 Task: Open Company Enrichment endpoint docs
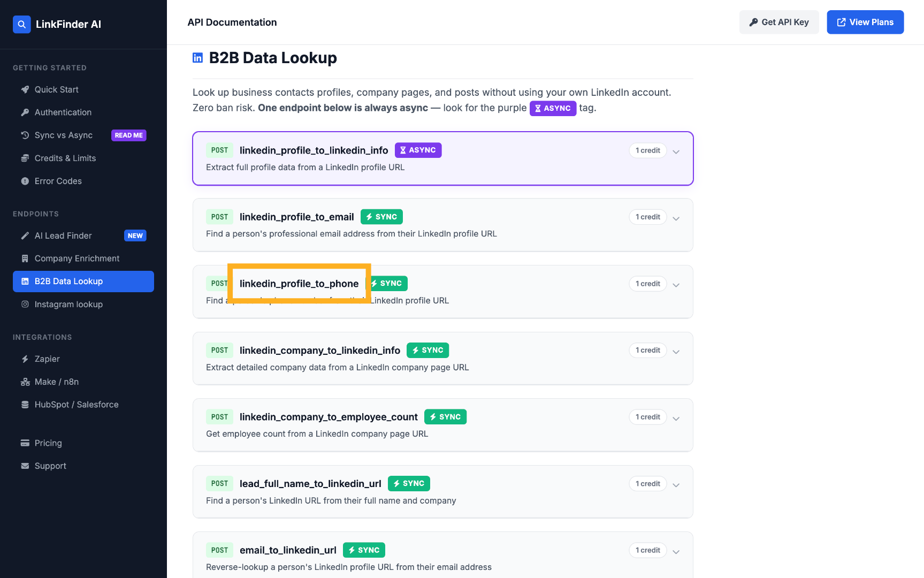point(83,258)
